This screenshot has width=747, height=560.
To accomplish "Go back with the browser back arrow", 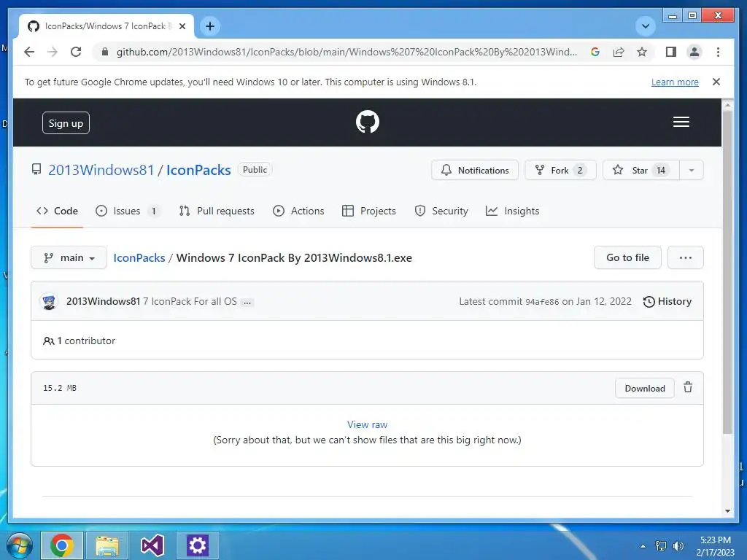I will pyautogui.click(x=29, y=52).
